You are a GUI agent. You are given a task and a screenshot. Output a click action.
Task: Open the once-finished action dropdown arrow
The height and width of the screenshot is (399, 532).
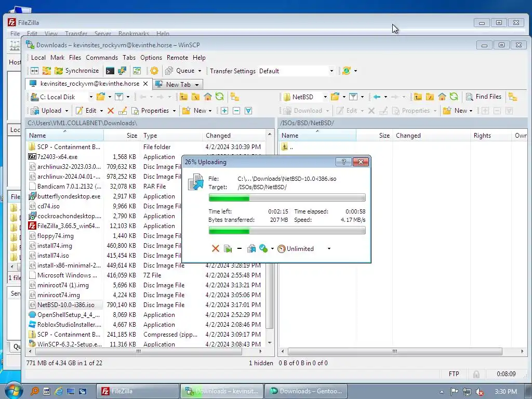[272, 249]
